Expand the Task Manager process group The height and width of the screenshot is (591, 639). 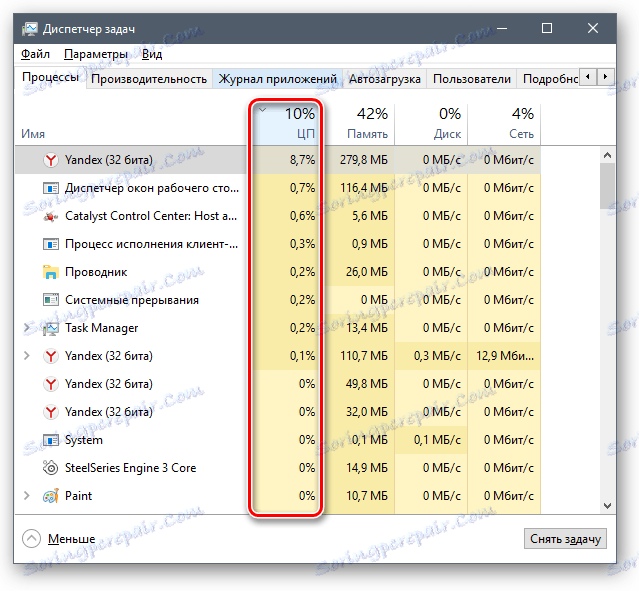click(x=27, y=328)
